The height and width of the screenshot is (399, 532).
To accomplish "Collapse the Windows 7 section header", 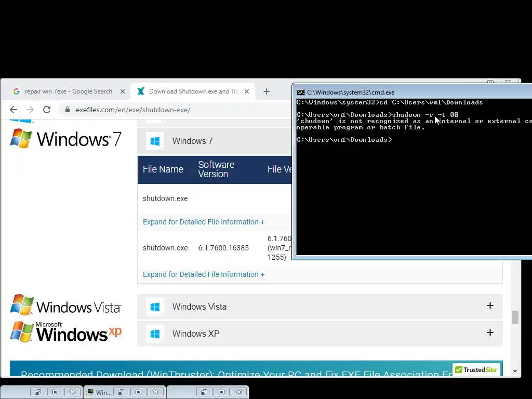I will [215, 141].
